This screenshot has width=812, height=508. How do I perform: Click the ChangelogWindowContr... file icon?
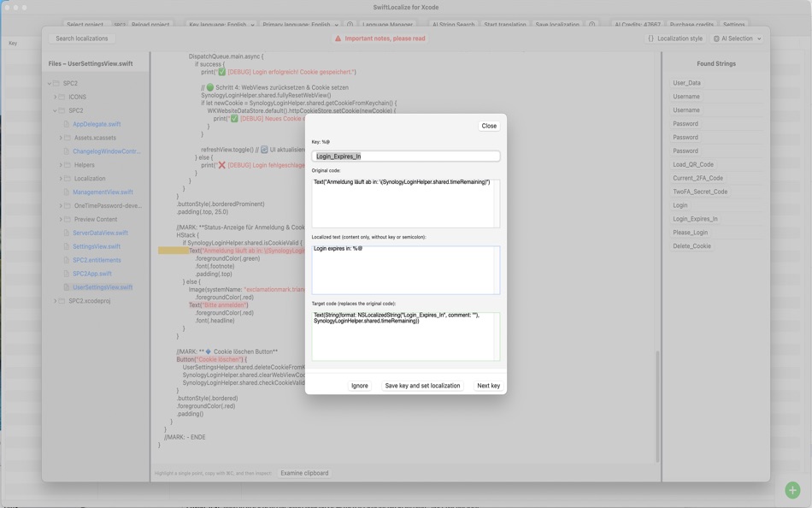67,151
